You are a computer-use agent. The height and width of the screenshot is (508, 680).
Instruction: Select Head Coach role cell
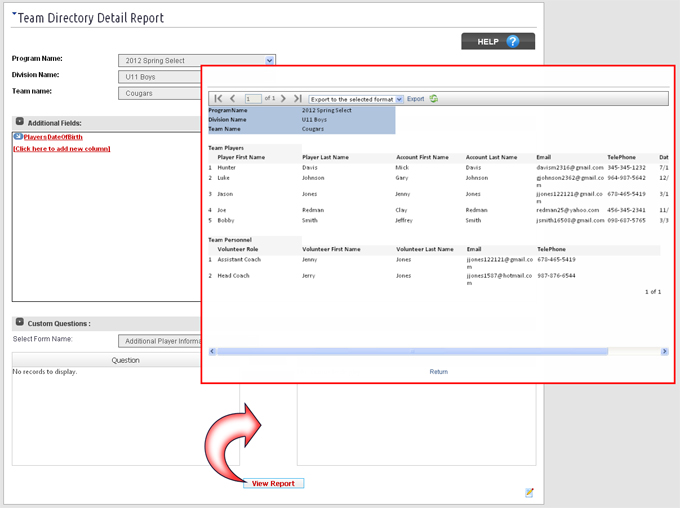coord(233,275)
